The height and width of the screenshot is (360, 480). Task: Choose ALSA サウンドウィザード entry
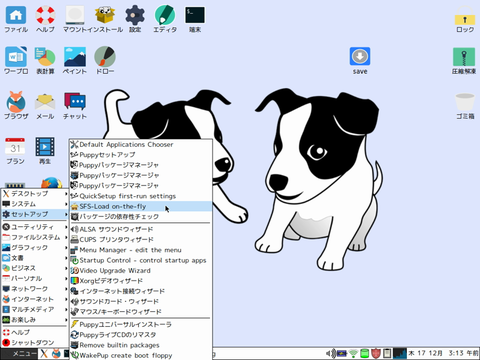[141, 229]
